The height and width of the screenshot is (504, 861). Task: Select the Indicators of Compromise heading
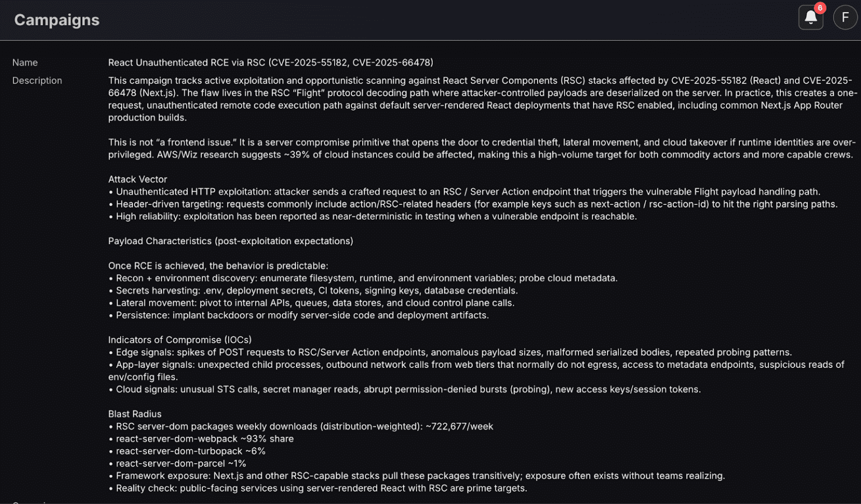pyautogui.click(x=179, y=339)
